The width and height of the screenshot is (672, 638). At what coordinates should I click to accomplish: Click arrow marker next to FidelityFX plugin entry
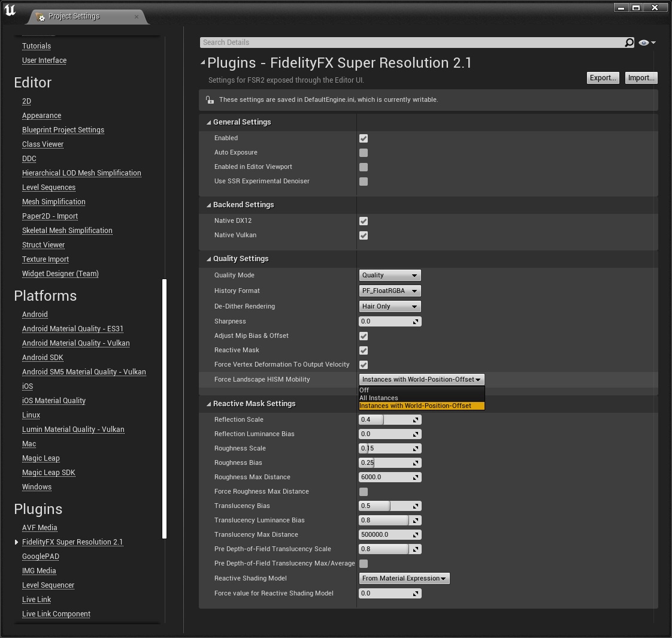point(16,542)
